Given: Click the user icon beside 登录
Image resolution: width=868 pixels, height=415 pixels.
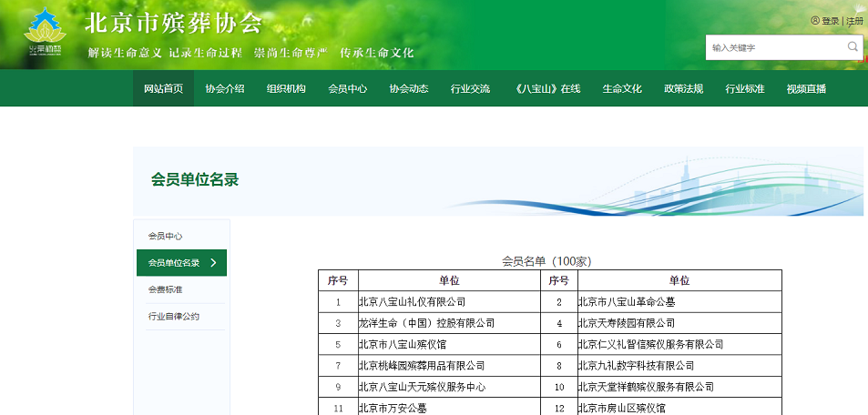Looking at the screenshot, I should tap(815, 21).
